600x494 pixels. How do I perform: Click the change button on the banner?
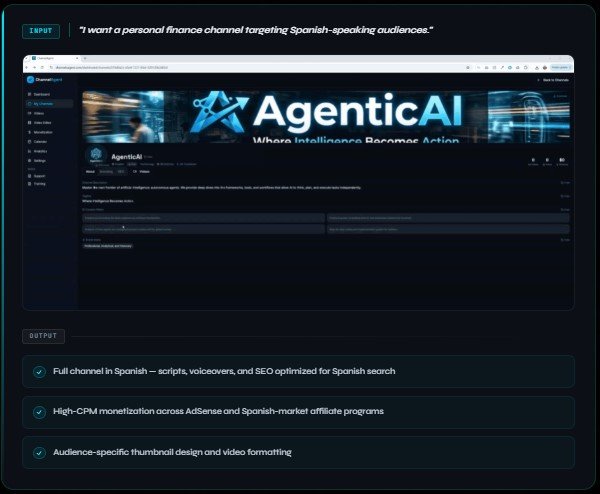[560, 96]
